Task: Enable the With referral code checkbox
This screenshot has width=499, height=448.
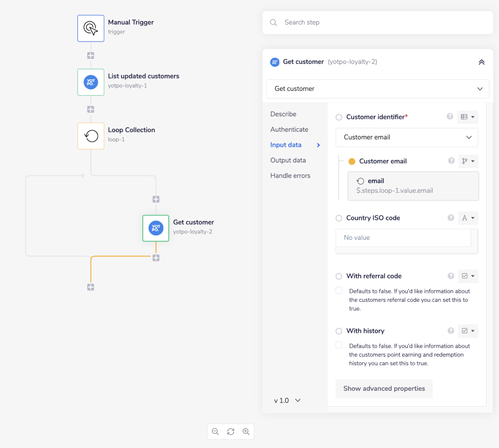Action: pos(339,290)
